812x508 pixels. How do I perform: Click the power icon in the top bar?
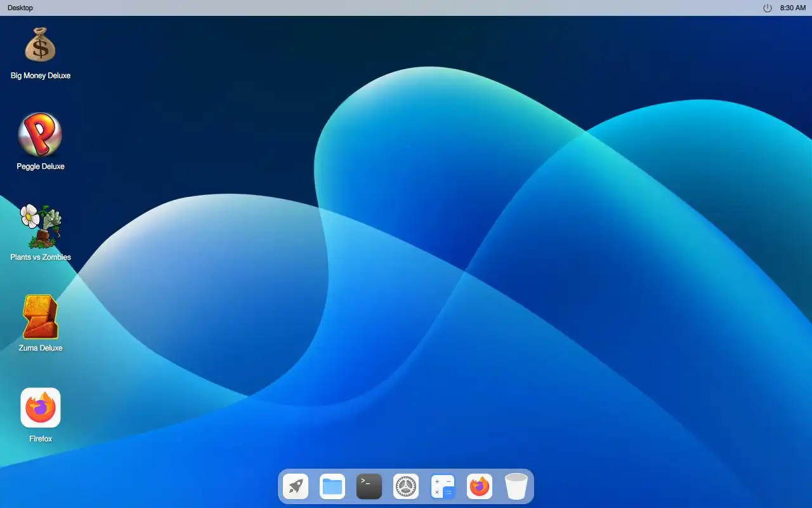click(x=768, y=8)
